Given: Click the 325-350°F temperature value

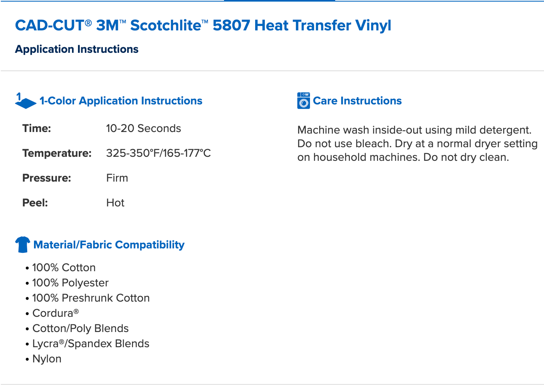Looking at the screenshot, I should [x=158, y=153].
